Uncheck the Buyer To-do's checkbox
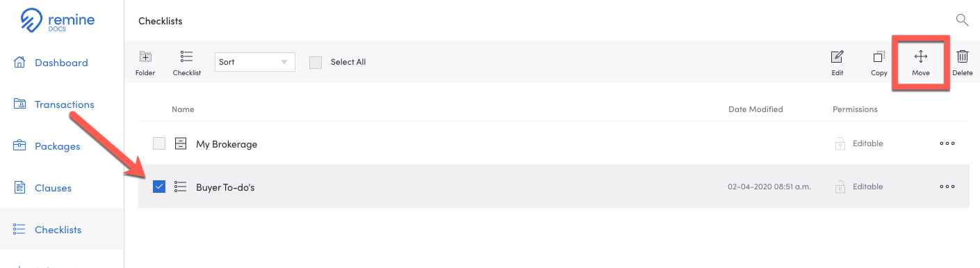This screenshot has height=268, width=980. point(159,187)
